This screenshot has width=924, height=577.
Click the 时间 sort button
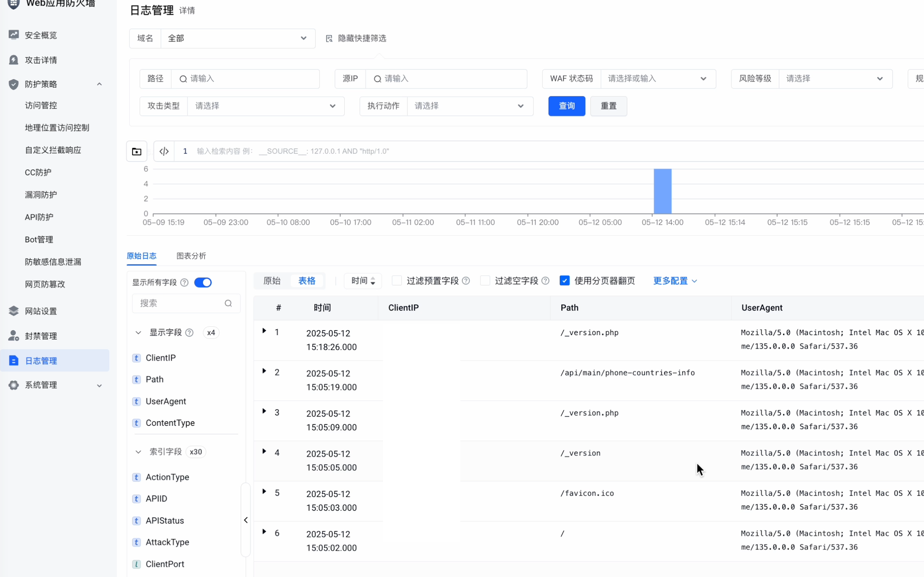tap(363, 281)
